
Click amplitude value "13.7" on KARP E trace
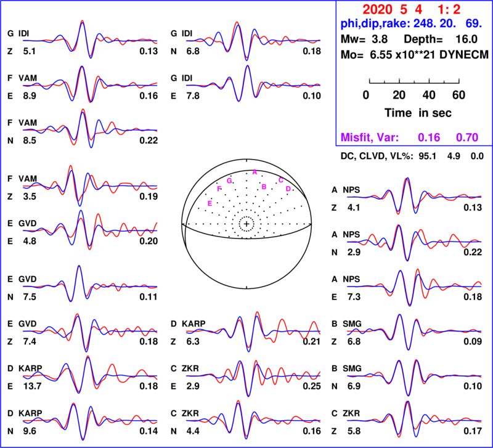(32, 386)
